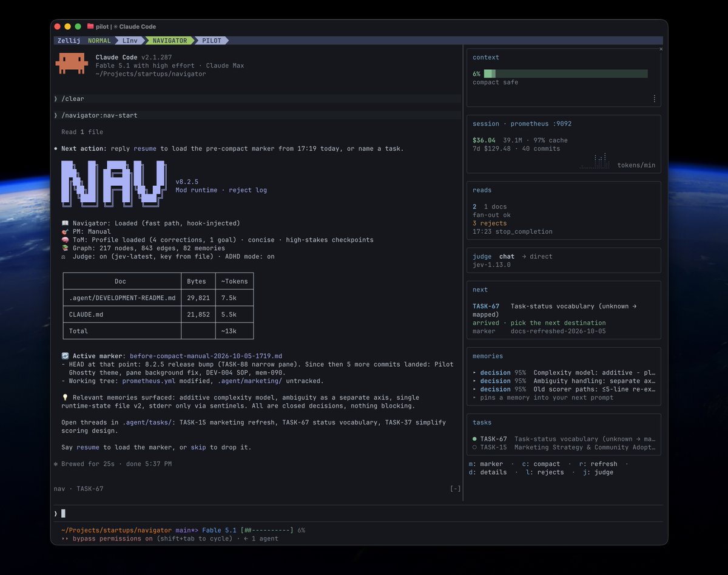Expand the Complexity model decision memory
This screenshot has height=575, width=728.
[564, 372]
